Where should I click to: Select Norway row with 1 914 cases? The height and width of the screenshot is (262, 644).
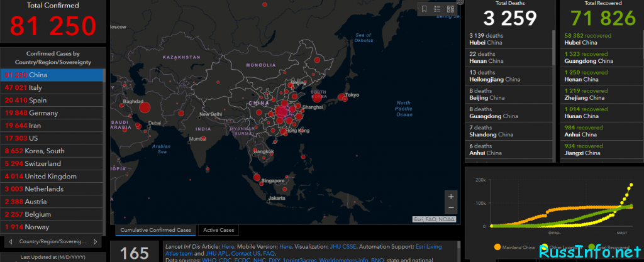[x=52, y=227]
